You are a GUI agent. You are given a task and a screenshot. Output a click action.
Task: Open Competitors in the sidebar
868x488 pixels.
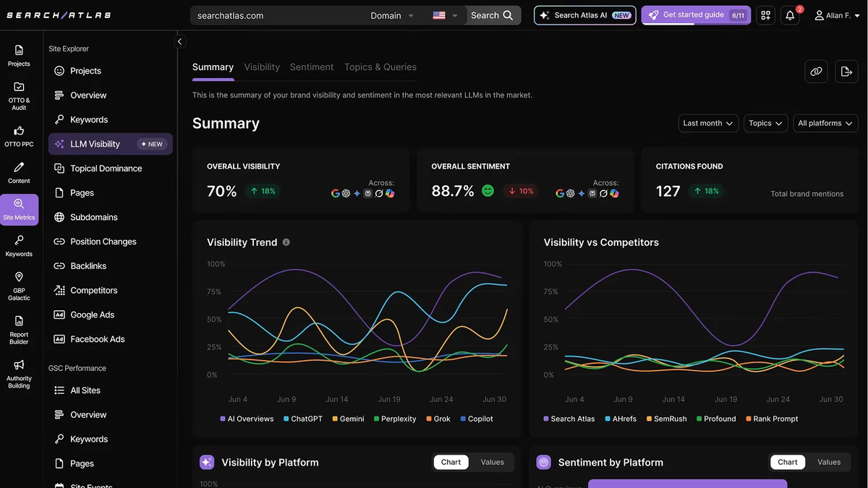[110, 291]
